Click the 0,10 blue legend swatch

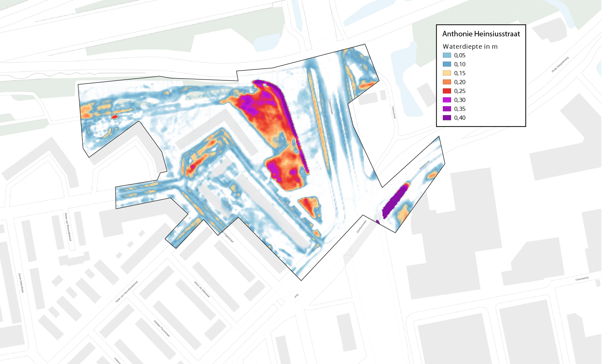[447, 64]
